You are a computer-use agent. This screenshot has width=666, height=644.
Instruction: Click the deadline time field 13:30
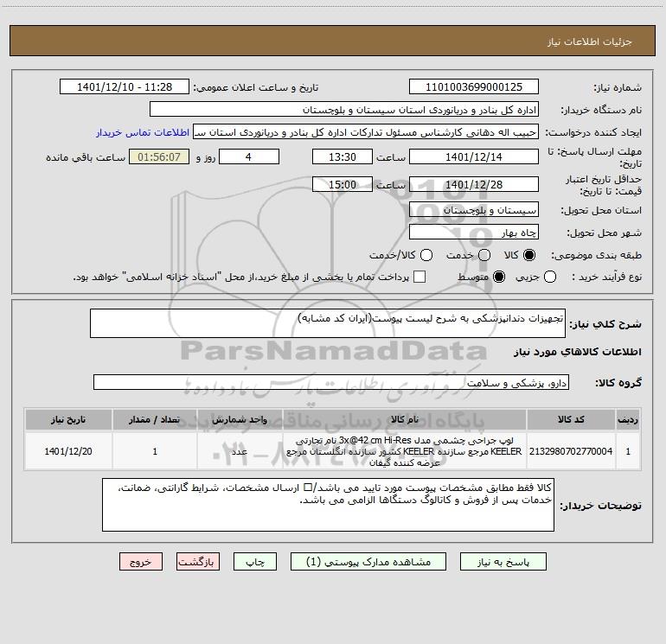click(343, 156)
